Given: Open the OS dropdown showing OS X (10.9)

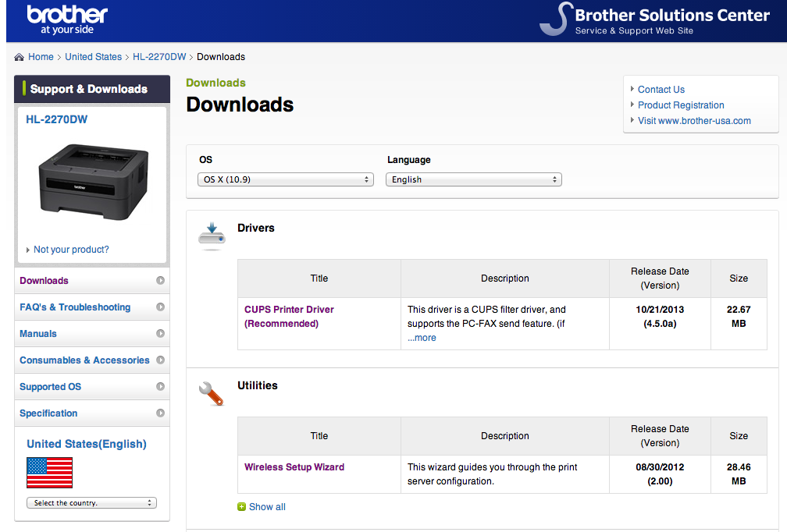Looking at the screenshot, I should (286, 179).
